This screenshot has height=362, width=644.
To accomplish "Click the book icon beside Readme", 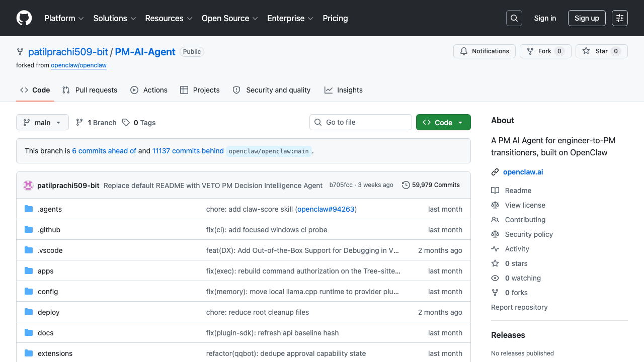I will [495, 191].
